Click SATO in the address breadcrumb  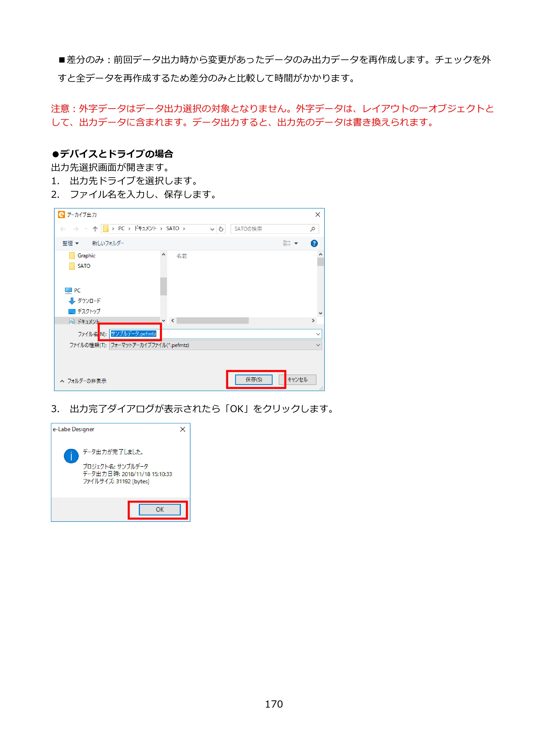(x=173, y=229)
